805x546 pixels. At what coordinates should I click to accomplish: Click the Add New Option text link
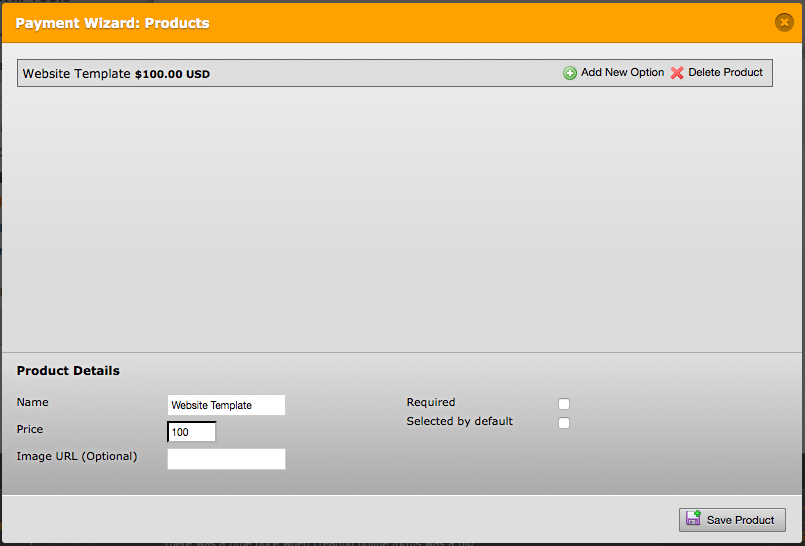[622, 73]
